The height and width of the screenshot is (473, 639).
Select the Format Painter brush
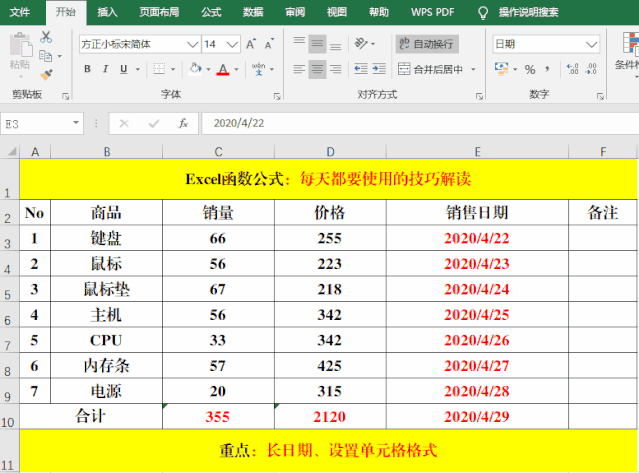46,73
